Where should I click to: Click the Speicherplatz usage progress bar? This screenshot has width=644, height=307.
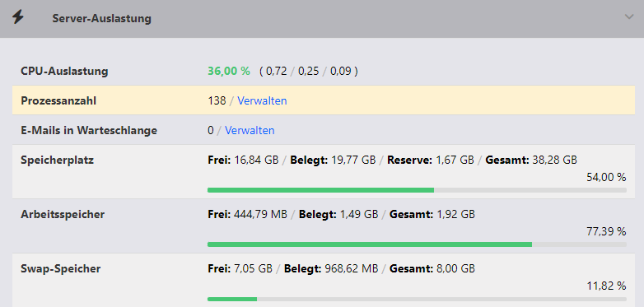click(x=417, y=190)
